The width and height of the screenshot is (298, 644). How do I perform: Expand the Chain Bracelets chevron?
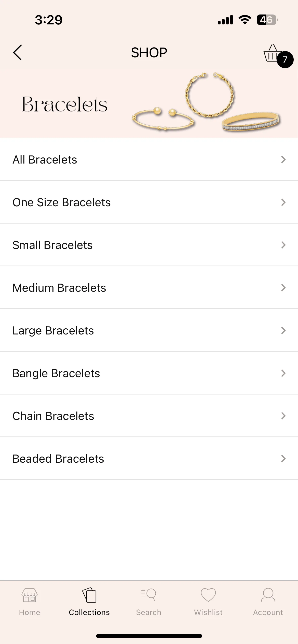pyautogui.click(x=283, y=416)
